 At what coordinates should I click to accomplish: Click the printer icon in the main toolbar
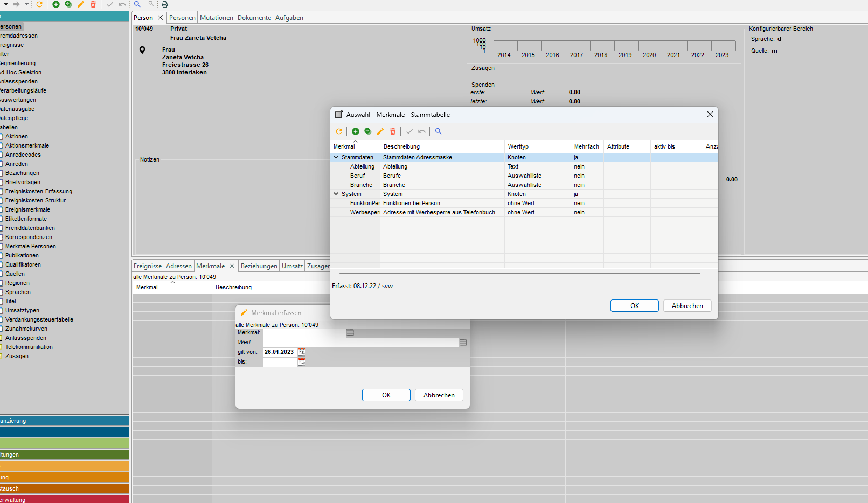(165, 4)
